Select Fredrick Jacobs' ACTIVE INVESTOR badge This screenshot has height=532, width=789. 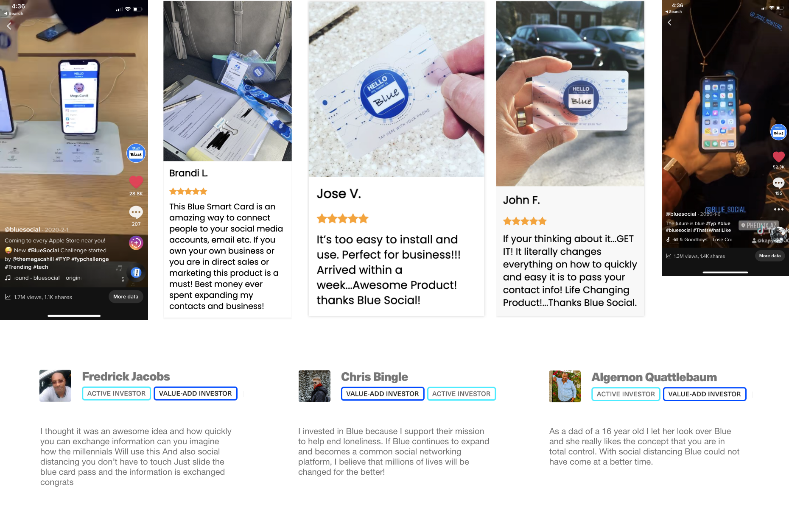[x=116, y=393]
